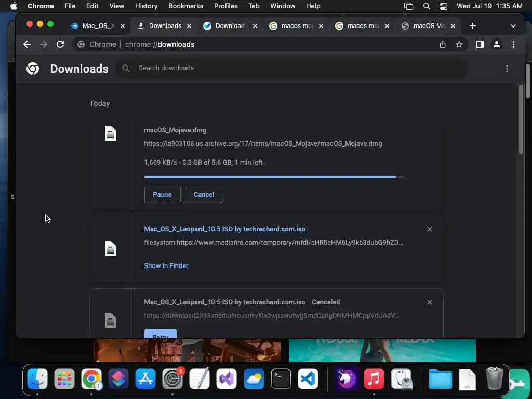Click the macOS_Mojave.dmg download progress bar
This screenshot has width=532, height=399.
pos(274,177)
